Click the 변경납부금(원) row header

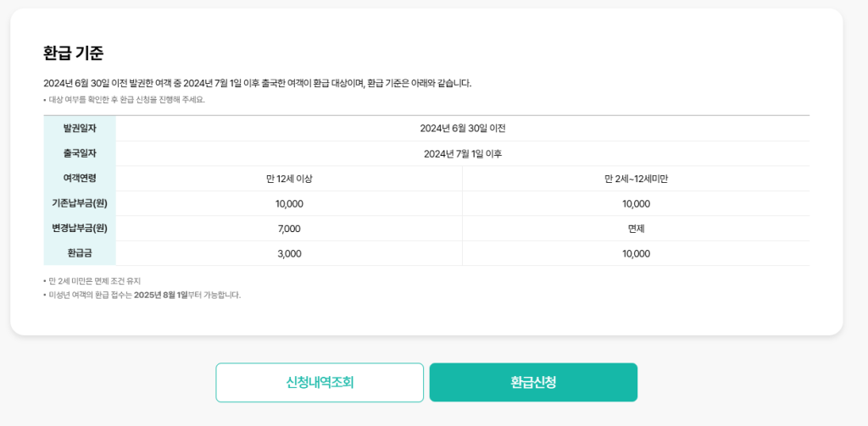(80, 228)
